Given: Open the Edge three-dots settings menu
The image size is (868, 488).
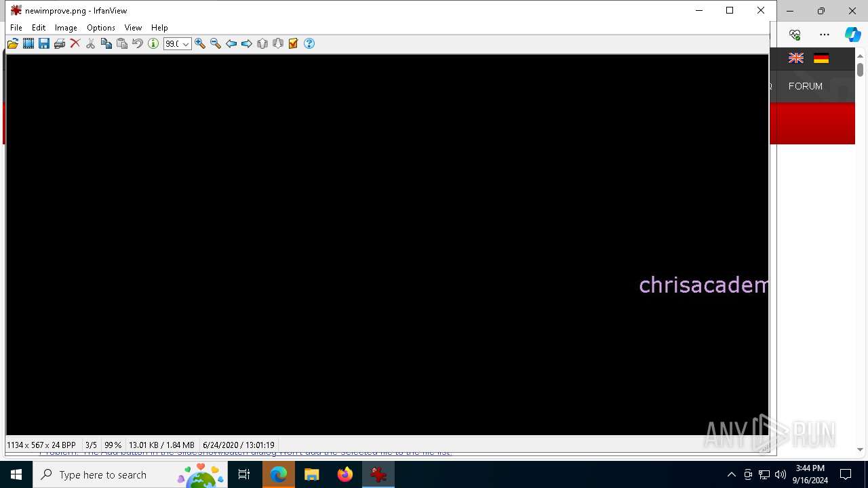Looking at the screenshot, I should pyautogui.click(x=825, y=35).
